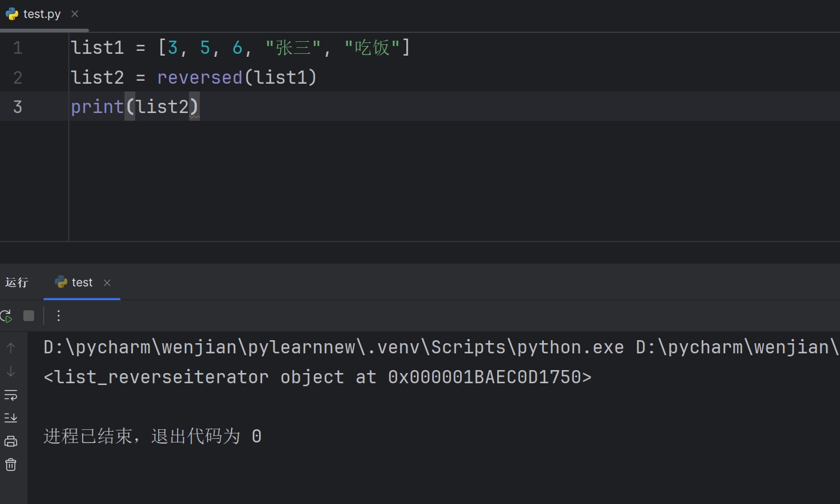Clear all console output with trash icon
The image size is (840, 504).
(11, 465)
